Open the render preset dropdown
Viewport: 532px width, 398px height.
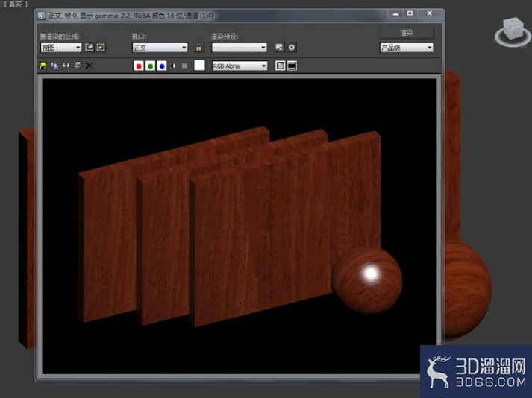pos(240,48)
